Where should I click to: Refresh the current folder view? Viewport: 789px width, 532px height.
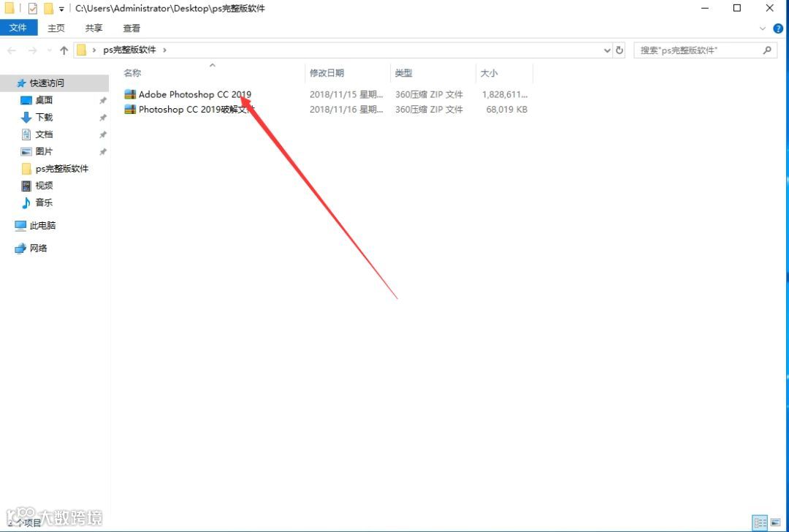tap(620, 50)
